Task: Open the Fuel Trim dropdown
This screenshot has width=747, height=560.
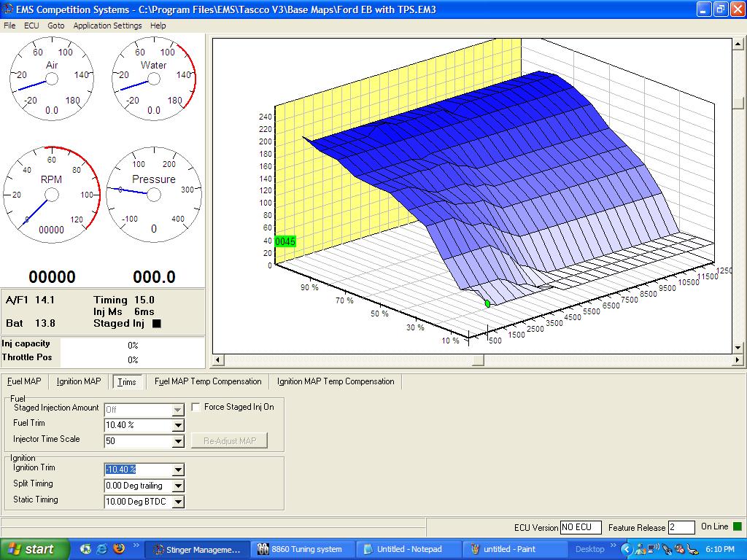Action: [x=178, y=426]
